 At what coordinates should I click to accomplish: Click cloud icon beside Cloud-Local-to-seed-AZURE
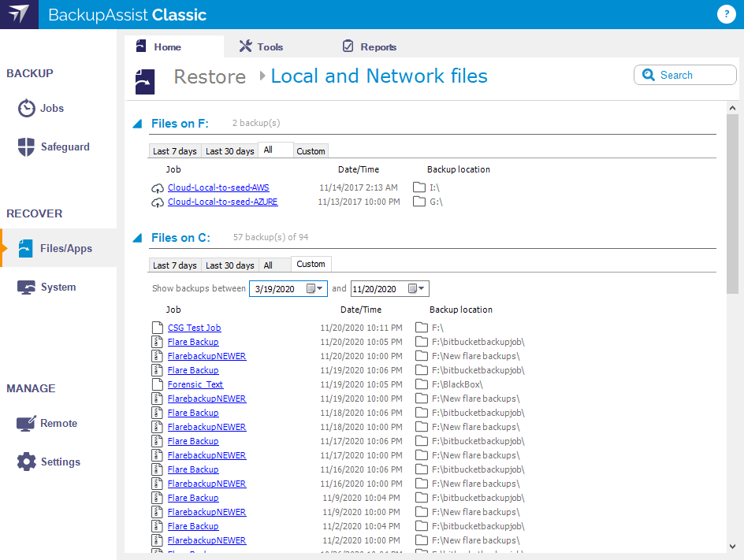pyautogui.click(x=158, y=202)
